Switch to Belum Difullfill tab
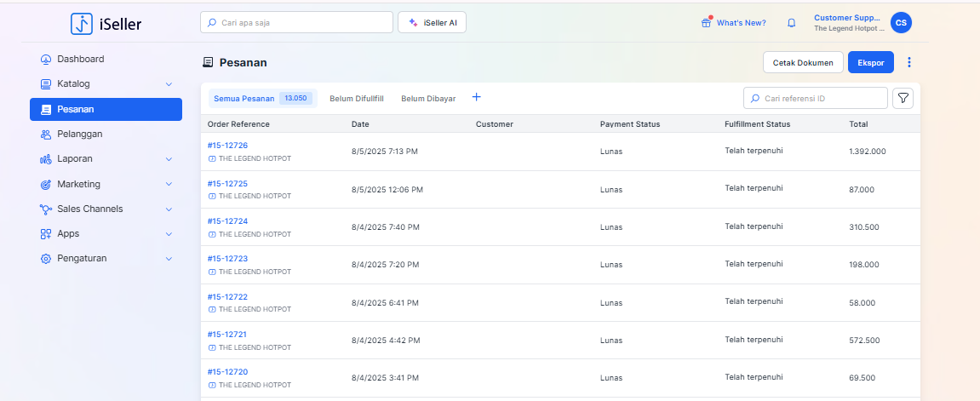Screen dimensions: 980x401 click(x=356, y=99)
